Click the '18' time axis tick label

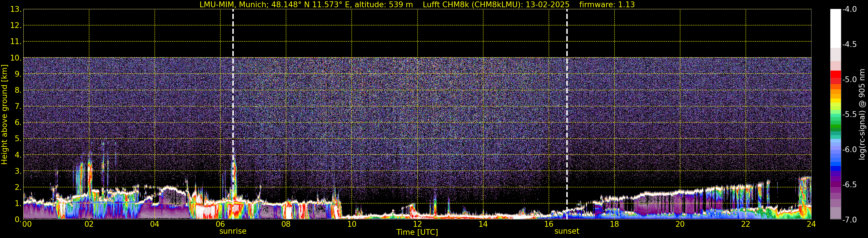tap(615, 224)
